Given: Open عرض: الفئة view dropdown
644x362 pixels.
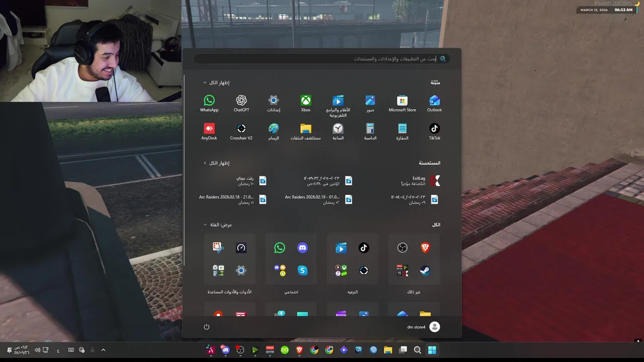Looking at the screenshot, I should [x=218, y=225].
